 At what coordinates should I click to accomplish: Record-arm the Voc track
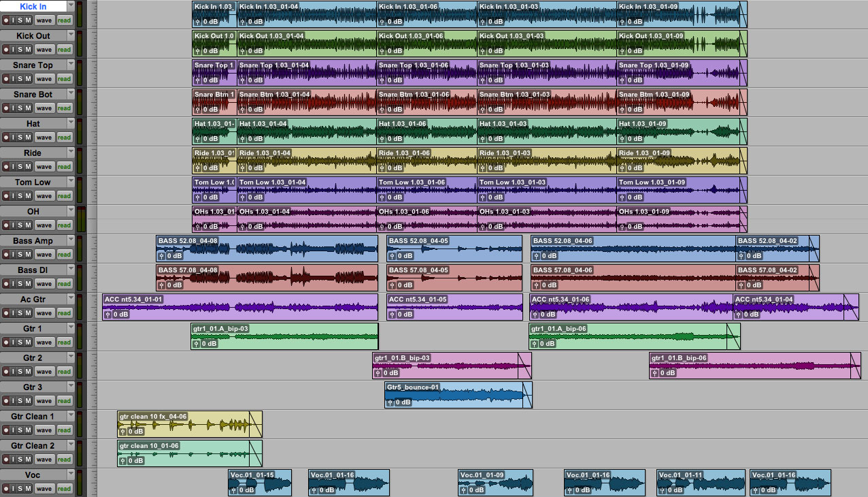[x=6, y=488]
